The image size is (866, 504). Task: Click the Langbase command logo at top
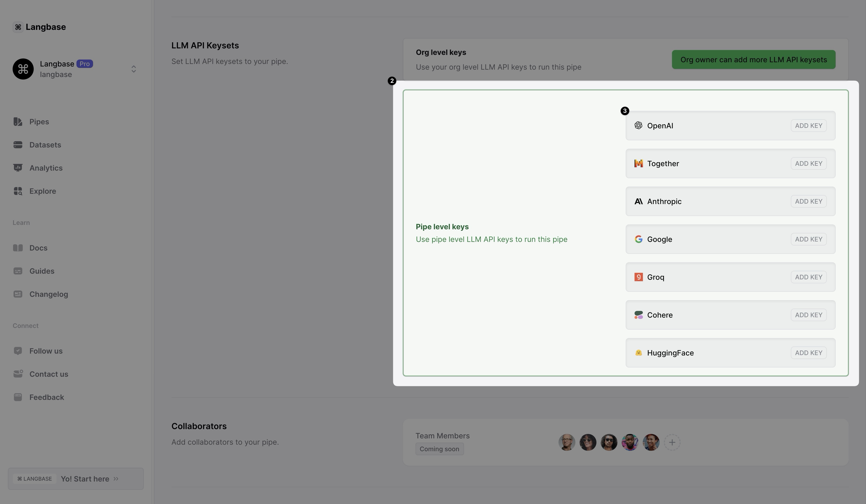(x=18, y=27)
